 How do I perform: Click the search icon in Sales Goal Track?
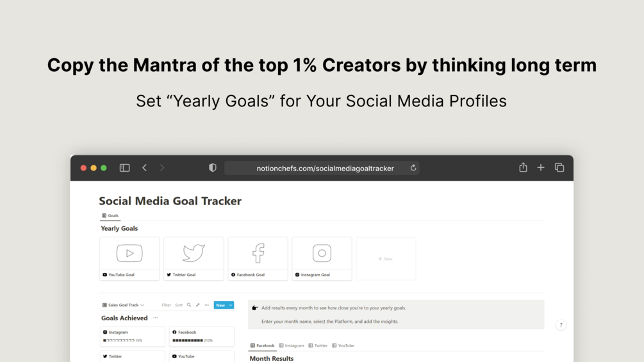[189, 305]
